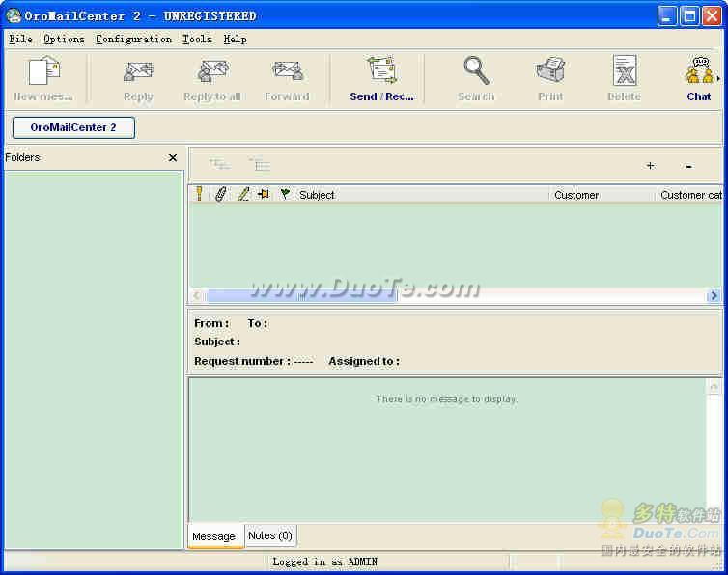Click the 'From :' header label
This screenshot has width=728, height=575.
[211, 323]
